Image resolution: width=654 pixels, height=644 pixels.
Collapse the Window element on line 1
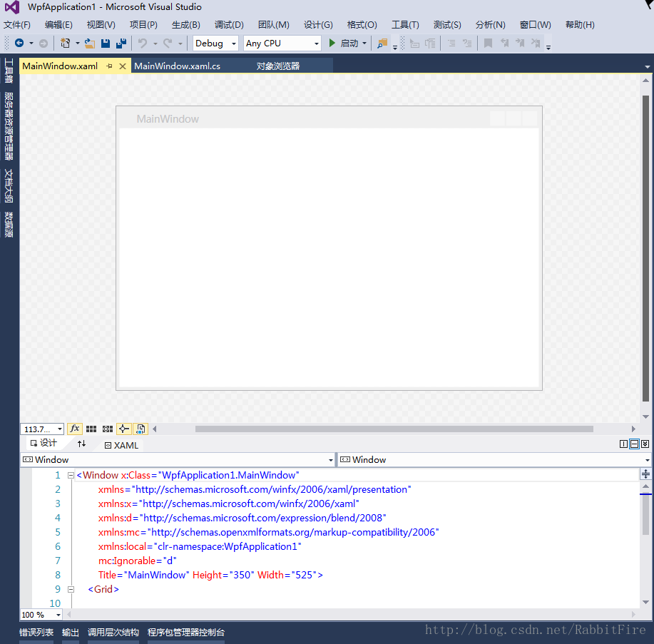71,476
